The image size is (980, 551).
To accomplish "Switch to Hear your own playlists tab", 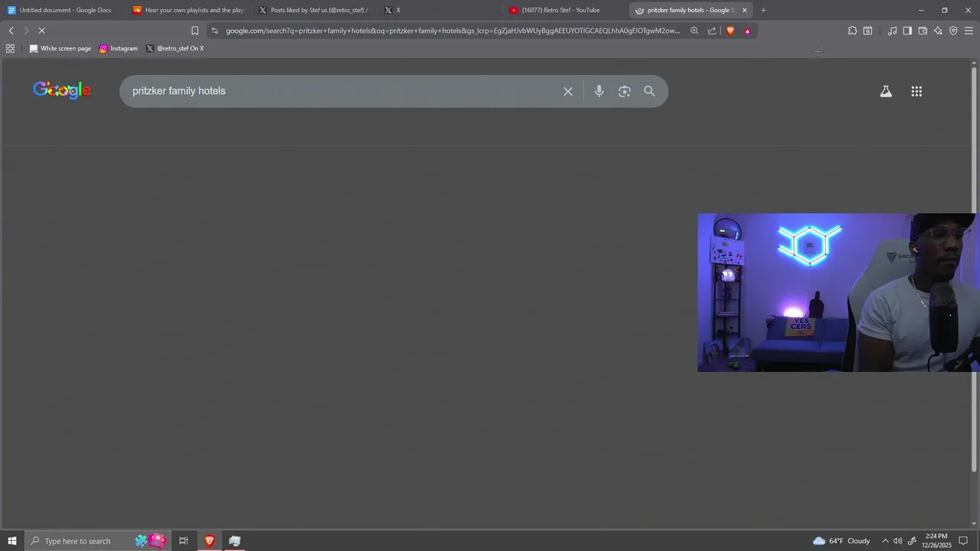I will [x=188, y=10].
